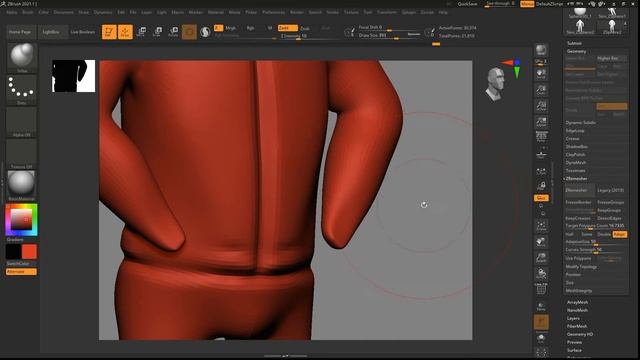Adjust the Focal Shift slider

click(x=389, y=27)
